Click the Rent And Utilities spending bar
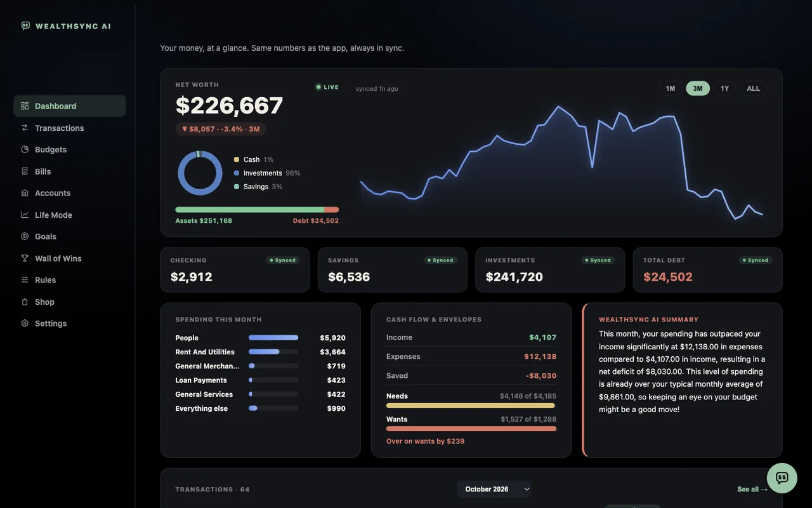812x508 pixels. pyautogui.click(x=273, y=352)
